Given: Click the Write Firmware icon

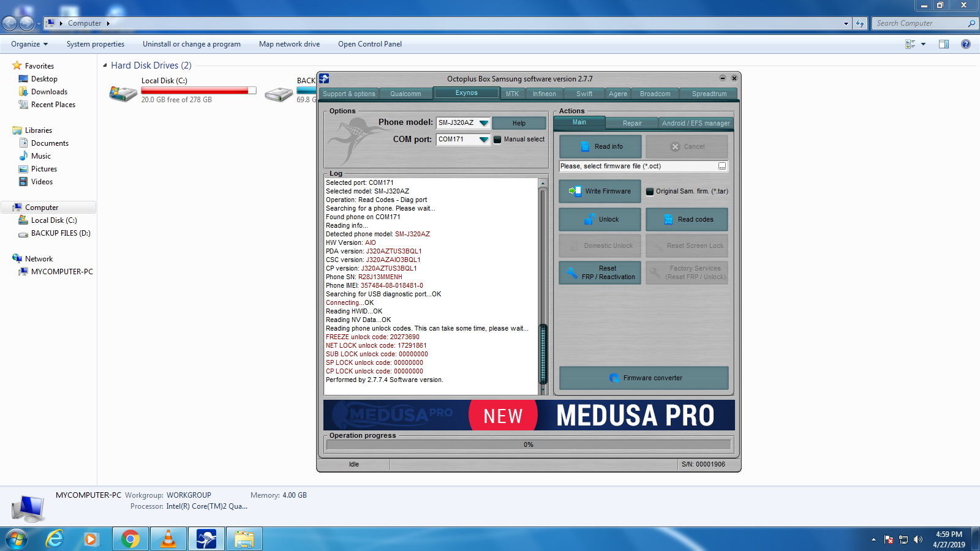Looking at the screenshot, I should pyautogui.click(x=575, y=191).
